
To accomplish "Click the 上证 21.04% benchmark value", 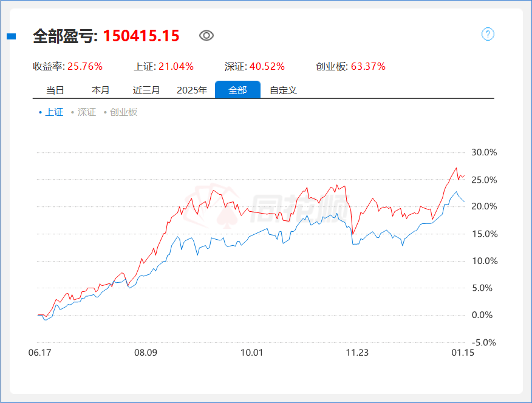I will [176, 66].
